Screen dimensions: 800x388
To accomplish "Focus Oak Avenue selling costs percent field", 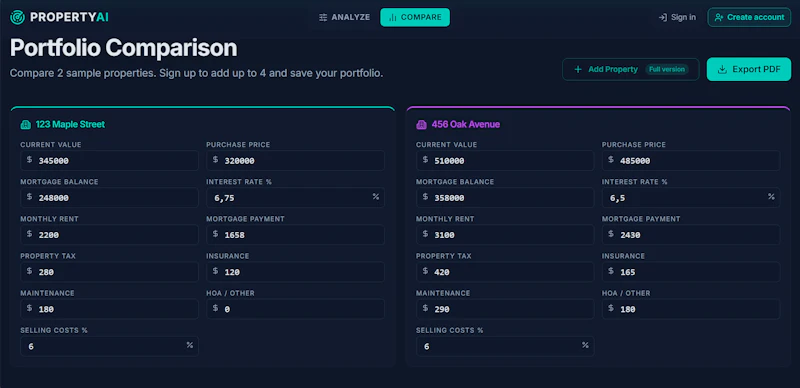I will coord(505,346).
